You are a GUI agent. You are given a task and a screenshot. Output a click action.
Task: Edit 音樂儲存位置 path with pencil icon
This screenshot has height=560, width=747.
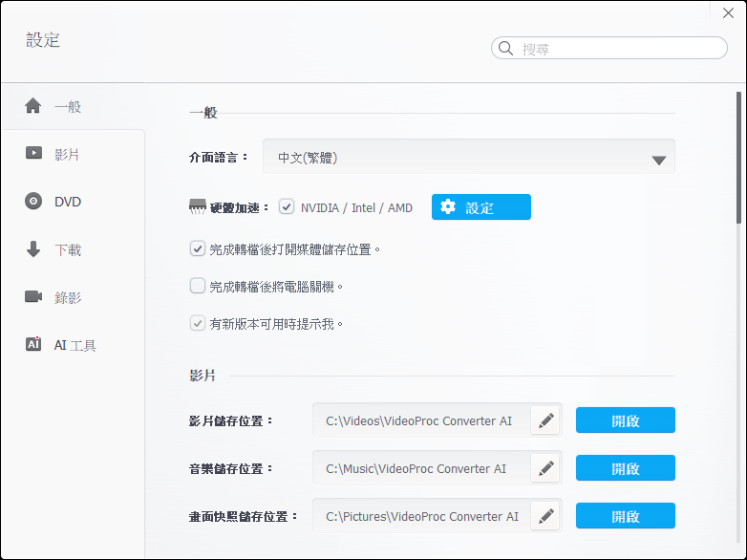[x=546, y=468]
